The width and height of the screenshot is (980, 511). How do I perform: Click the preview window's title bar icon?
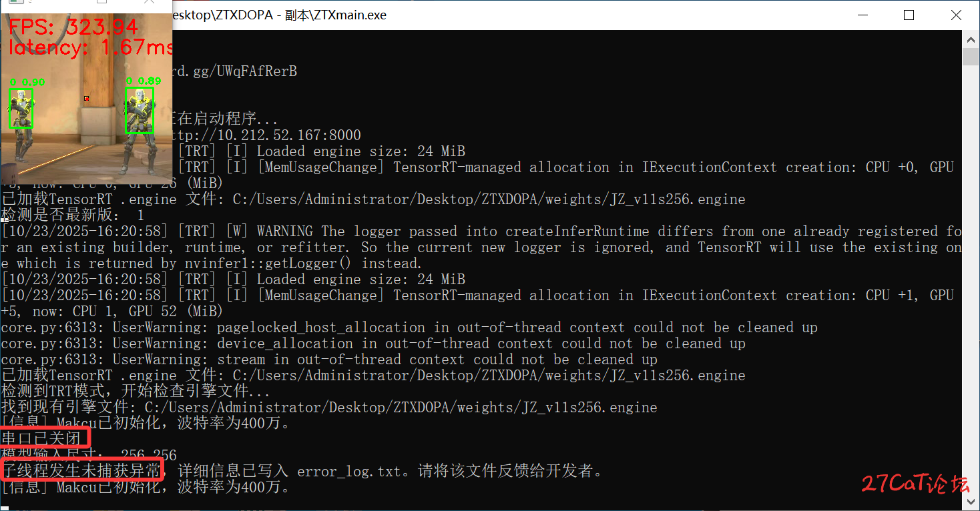pos(15,3)
